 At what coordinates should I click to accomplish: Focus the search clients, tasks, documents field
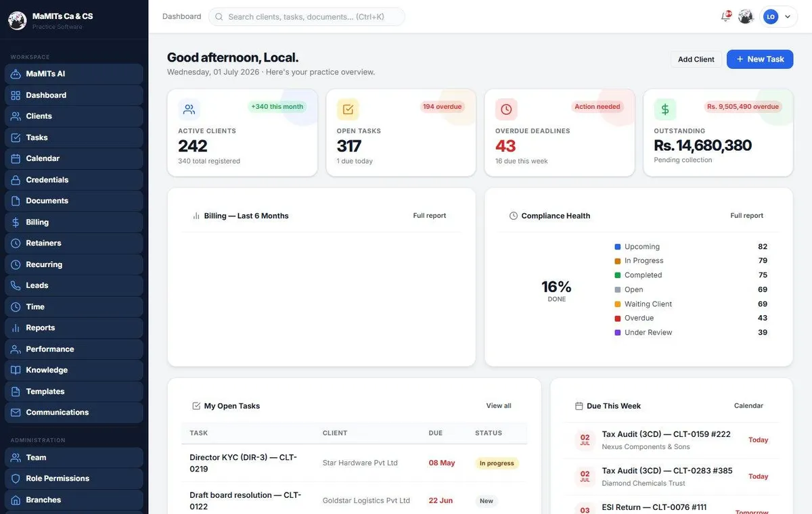coord(307,16)
